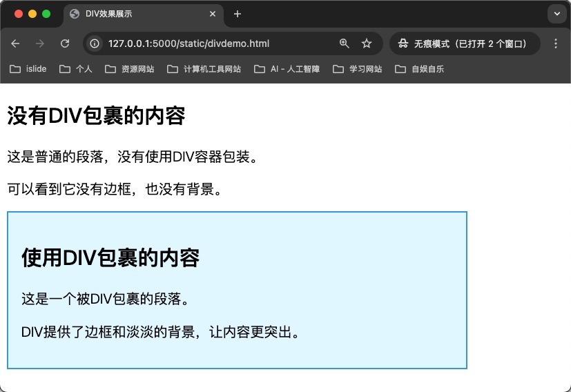Click the green maximize window button

pos(46,14)
